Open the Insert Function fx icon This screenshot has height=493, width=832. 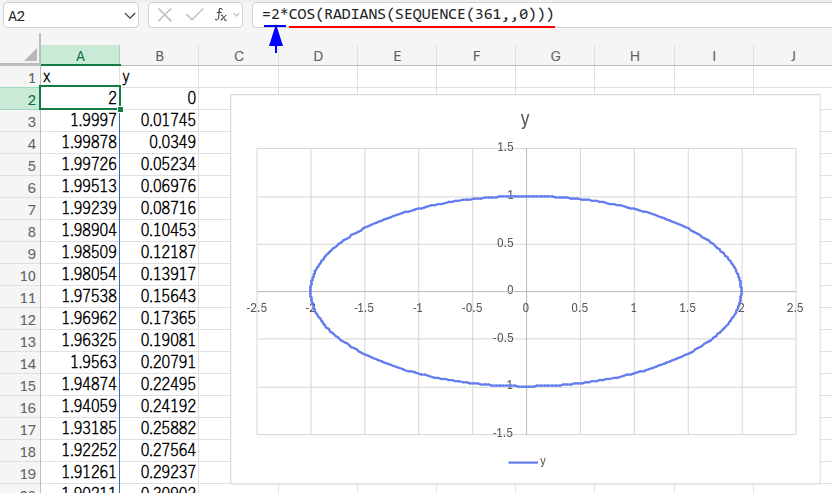(x=221, y=15)
